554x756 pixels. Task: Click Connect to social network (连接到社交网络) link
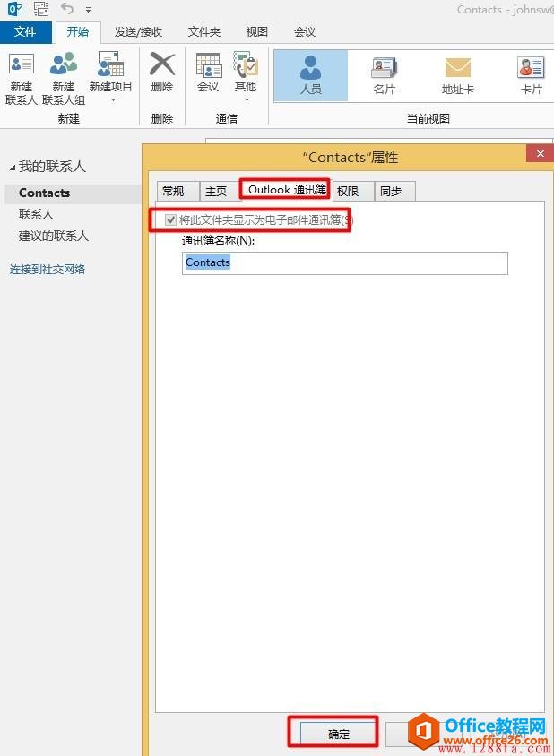pos(48,269)
